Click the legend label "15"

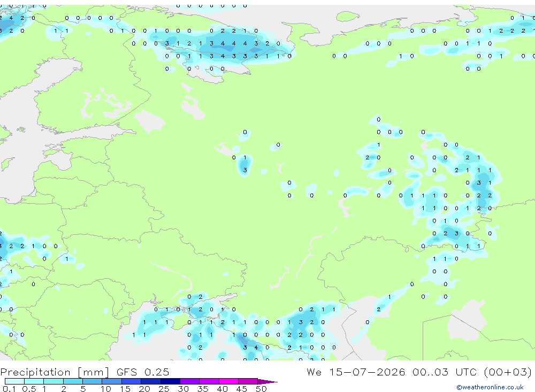(125, 389)
